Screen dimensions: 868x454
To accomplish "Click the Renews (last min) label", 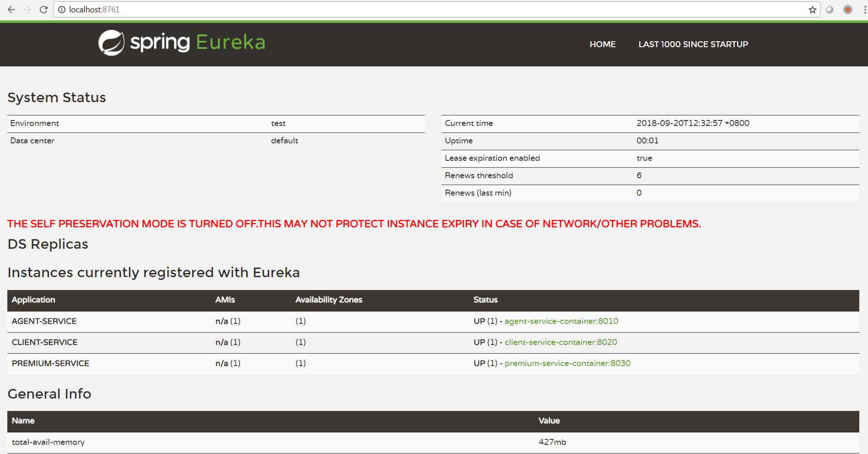I will (478, 193).
